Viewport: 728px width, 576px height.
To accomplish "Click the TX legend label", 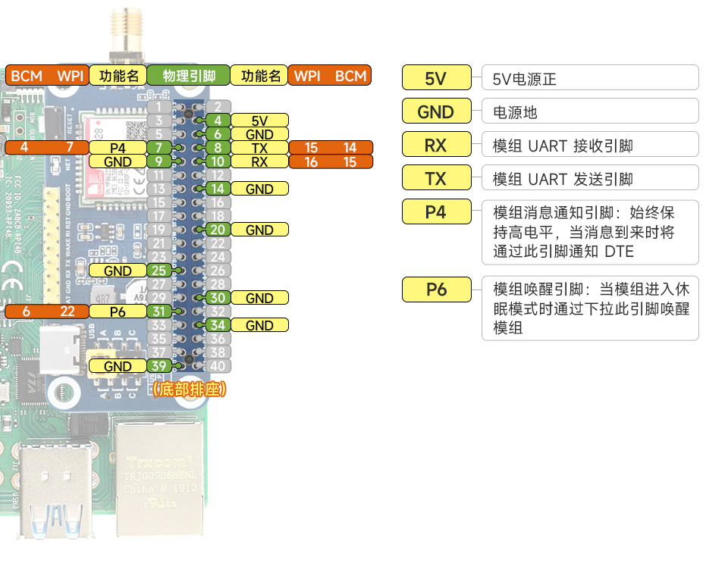I will pyautogui.click(x=436, y=177).
